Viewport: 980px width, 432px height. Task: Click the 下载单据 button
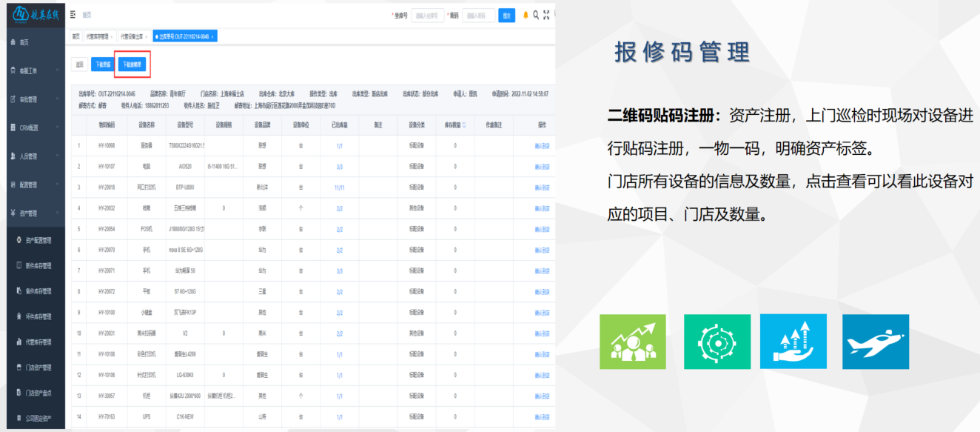(101, 64)
